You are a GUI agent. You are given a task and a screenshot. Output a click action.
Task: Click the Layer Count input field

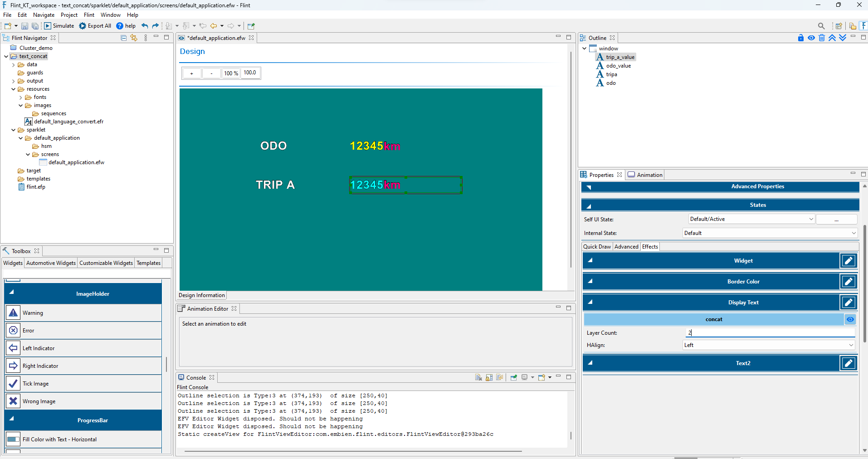[x=770, y=332]
